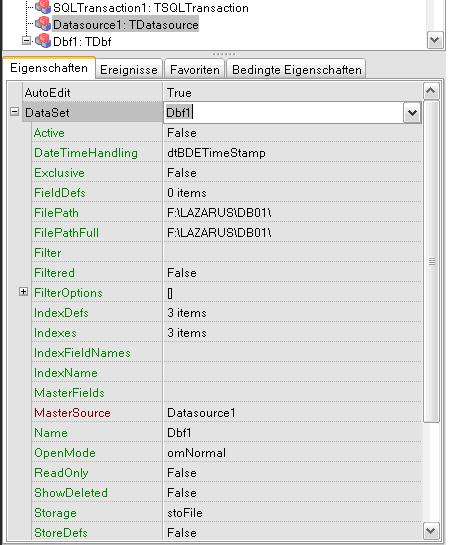Click the FilePath value field
Image resolution: width=452 pixels, height=545 pixels.
coord(293,213)
